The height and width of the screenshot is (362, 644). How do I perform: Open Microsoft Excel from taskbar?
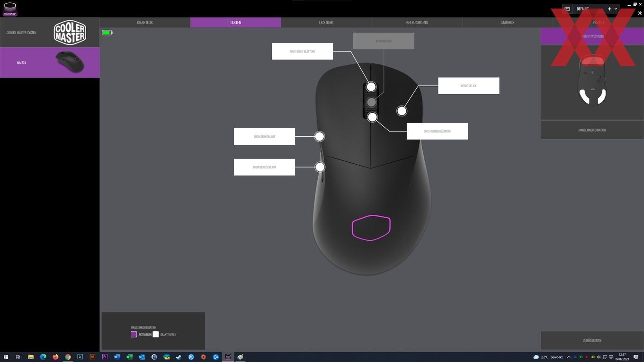tap(129, 357)
